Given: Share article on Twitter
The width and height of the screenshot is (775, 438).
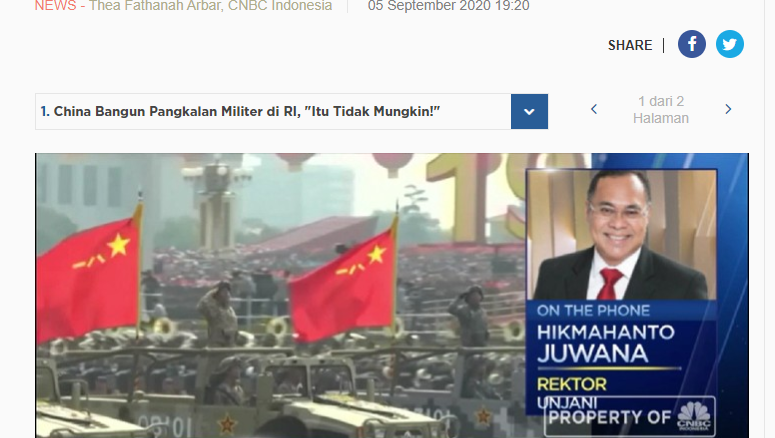Looking at the screenshot, I should coord(730,44).
